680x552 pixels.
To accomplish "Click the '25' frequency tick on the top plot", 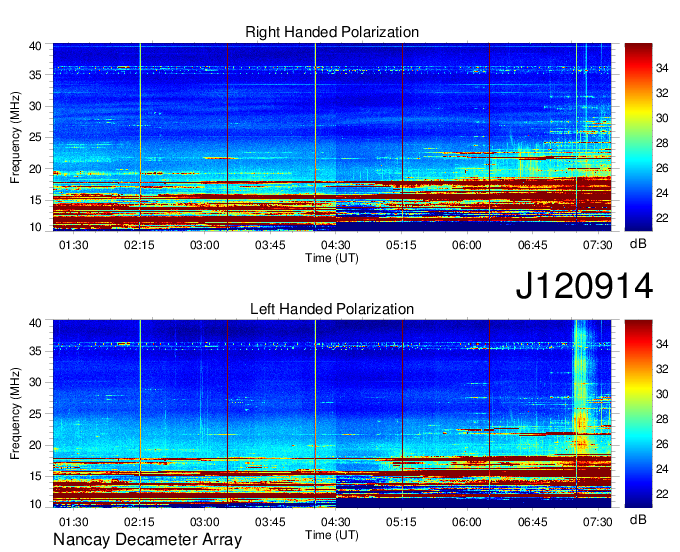I will tap(35, 138).
